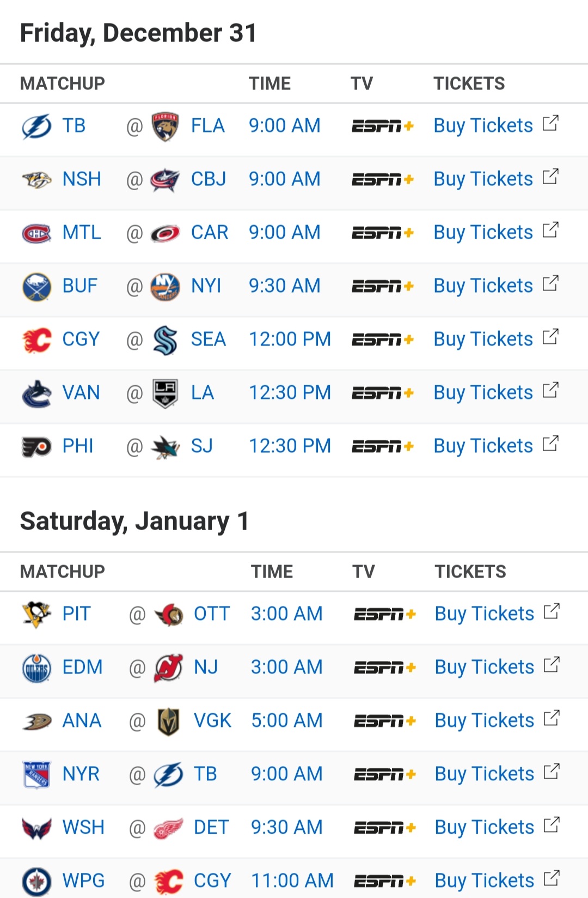Buy Tickets for WPG at CGY game
Screen dimensions: 588x898
484,881
